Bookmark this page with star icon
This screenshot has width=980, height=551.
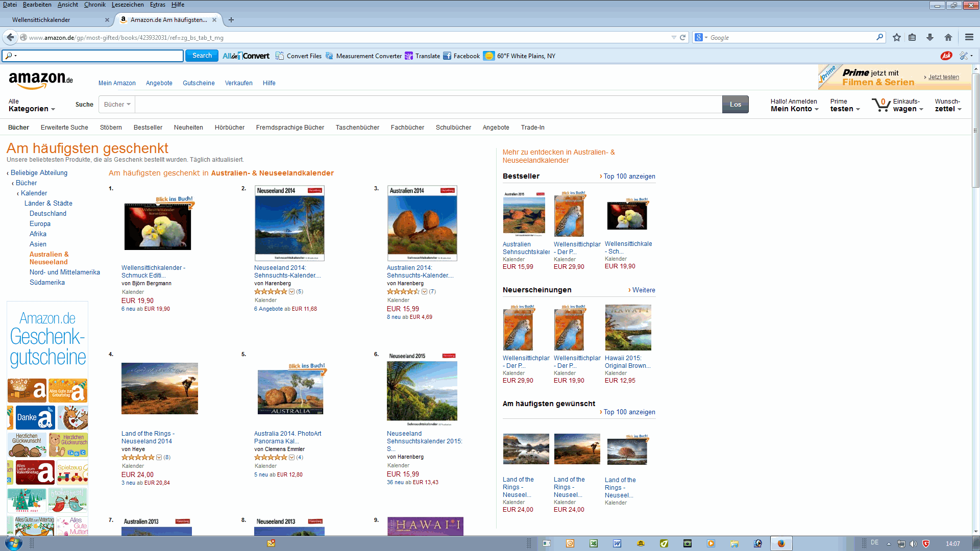pyautogui.click(x=897, y=37)
